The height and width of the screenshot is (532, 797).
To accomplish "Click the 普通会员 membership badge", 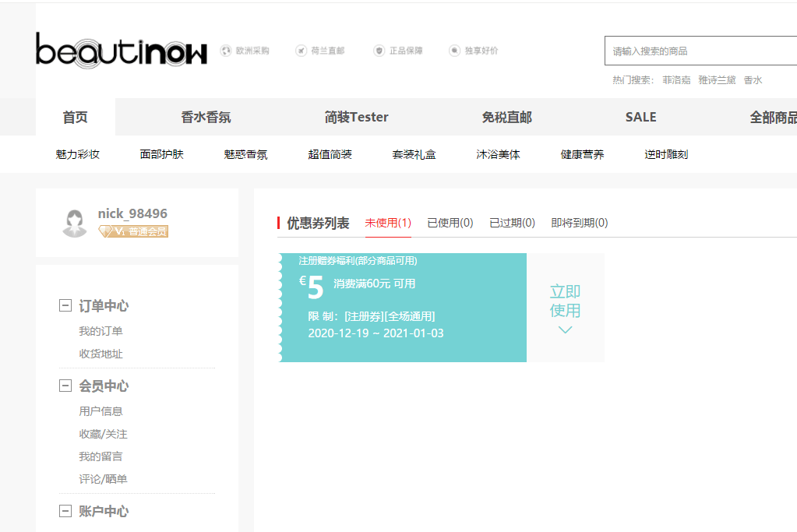I will click(x=133, y=231).
